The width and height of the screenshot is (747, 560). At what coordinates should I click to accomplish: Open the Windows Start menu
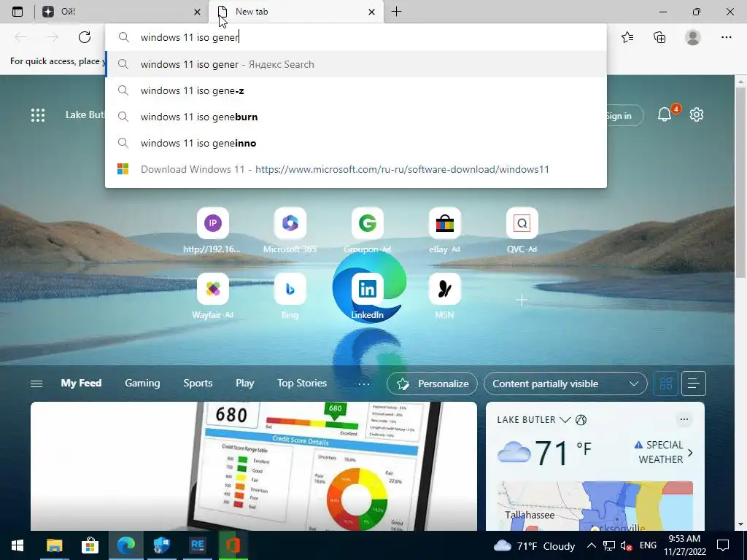pyautogui.click(x=18, y=545)
